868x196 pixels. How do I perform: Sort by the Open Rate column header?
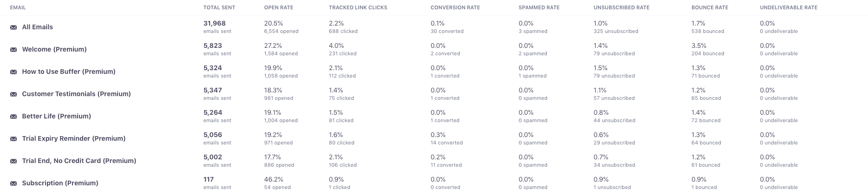click(x=279, y=7)
